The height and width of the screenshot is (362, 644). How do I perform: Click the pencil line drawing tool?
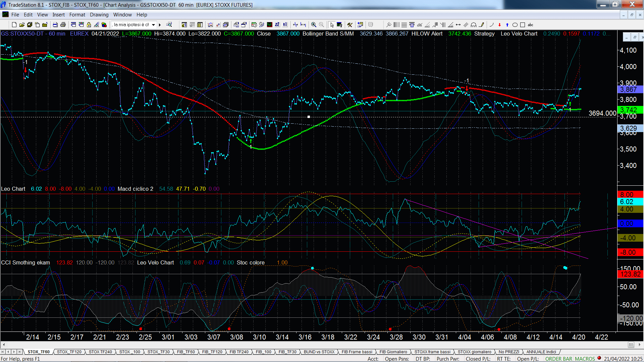(x=482, y=25)
